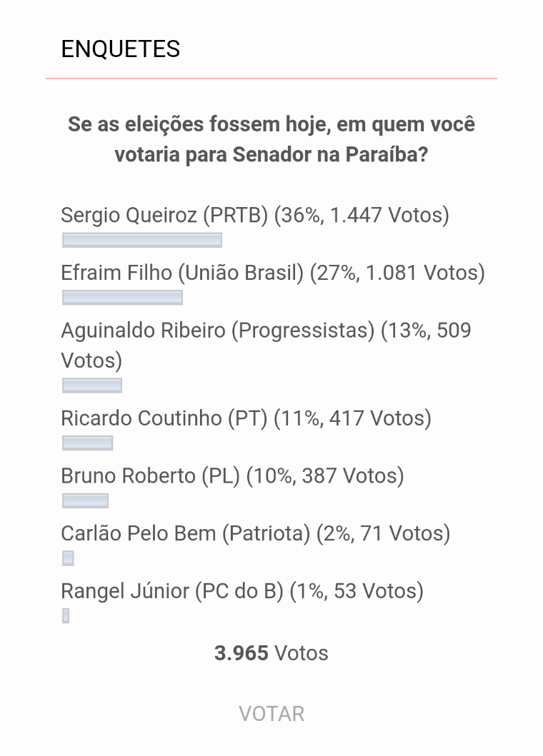Click the bold 3.965 total vote number
The image size is (543, 756).
(x=241, y=653)
